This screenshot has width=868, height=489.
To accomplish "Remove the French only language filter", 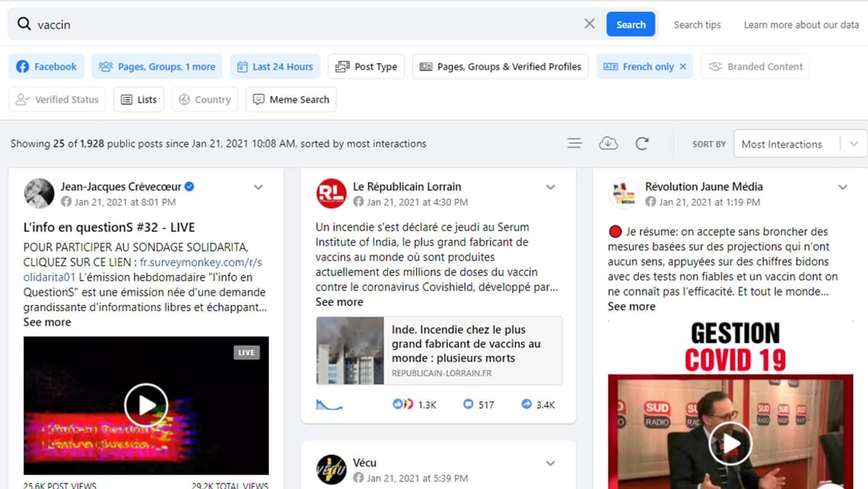I will pyautogui.click(x=683, y=66).
